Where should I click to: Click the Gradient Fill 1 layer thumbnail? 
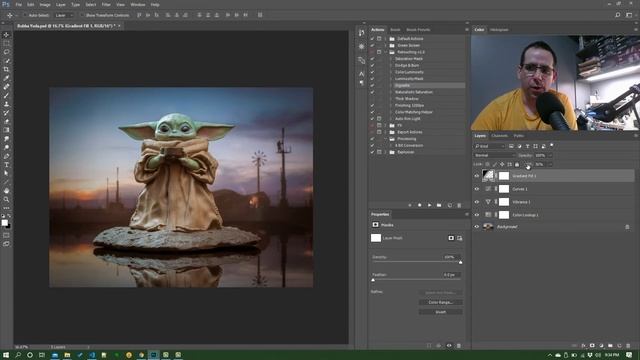(x=488, y=176)
